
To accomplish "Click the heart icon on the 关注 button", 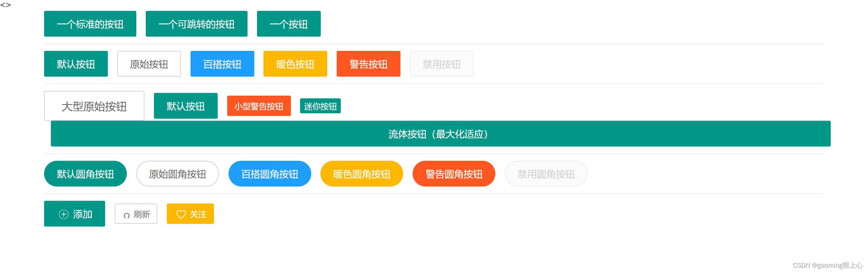I will pos(181,214).
